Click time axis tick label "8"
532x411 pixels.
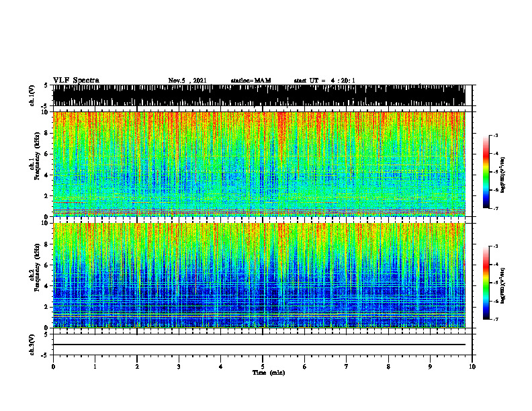pyautogui.click(x=388, y=367)
